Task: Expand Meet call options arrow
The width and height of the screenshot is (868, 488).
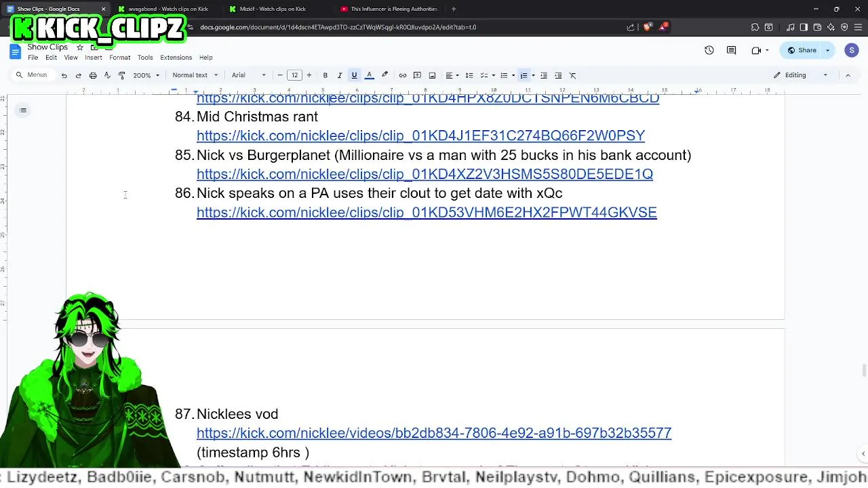Action: (768, 50)
